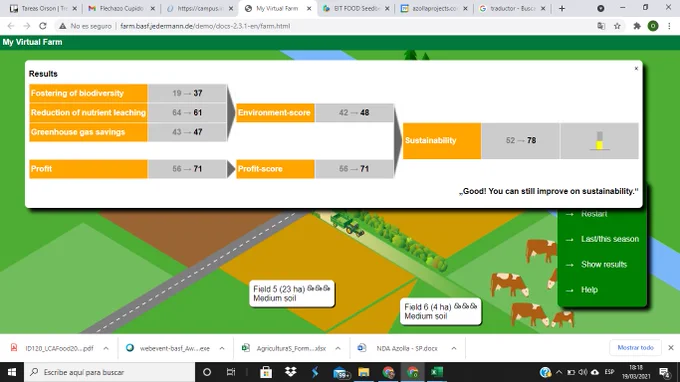Viewport: 680px width, 382px height.
Task: Show hidden system tray icons
Action: [559, 372]
